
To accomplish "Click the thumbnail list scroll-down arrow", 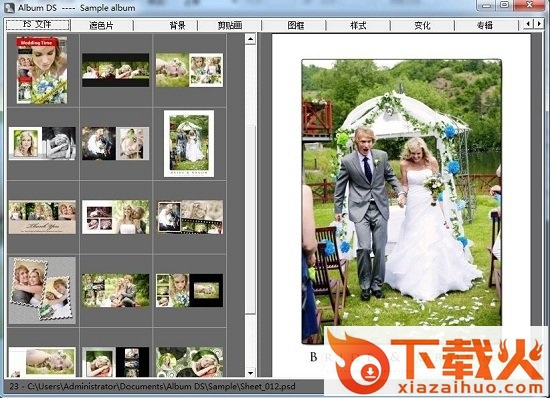I will tap(250, 372).
